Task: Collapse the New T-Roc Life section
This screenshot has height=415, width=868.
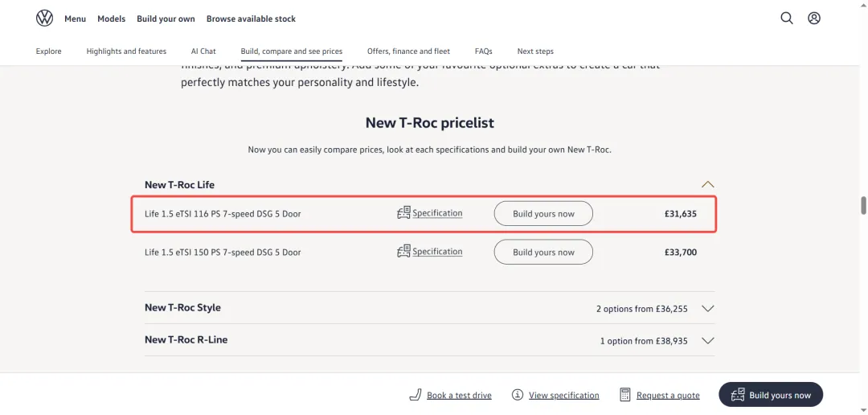Action: pyautogui.click(x=707, y=184)
